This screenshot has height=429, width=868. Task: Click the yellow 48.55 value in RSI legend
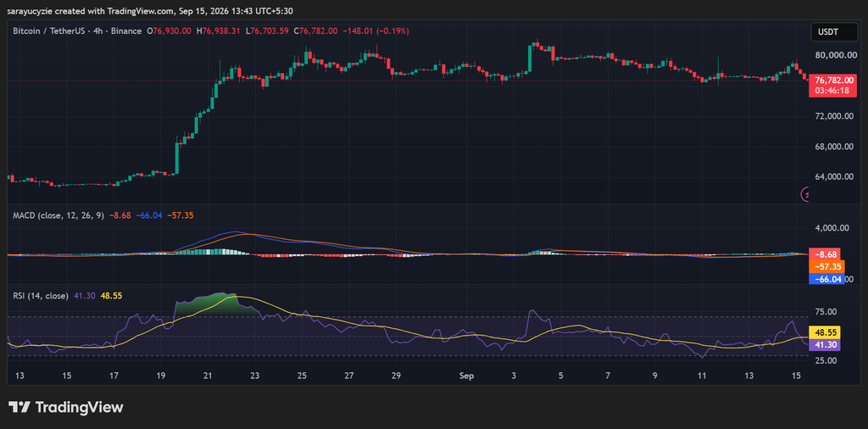111,296
